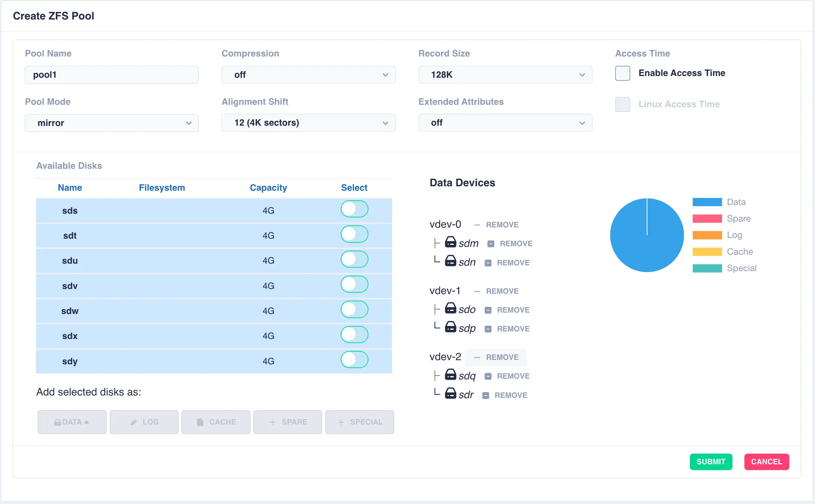Viewport: 815px width, 504px height.
Task: Click the Name column header
Action: click(70, 188)
